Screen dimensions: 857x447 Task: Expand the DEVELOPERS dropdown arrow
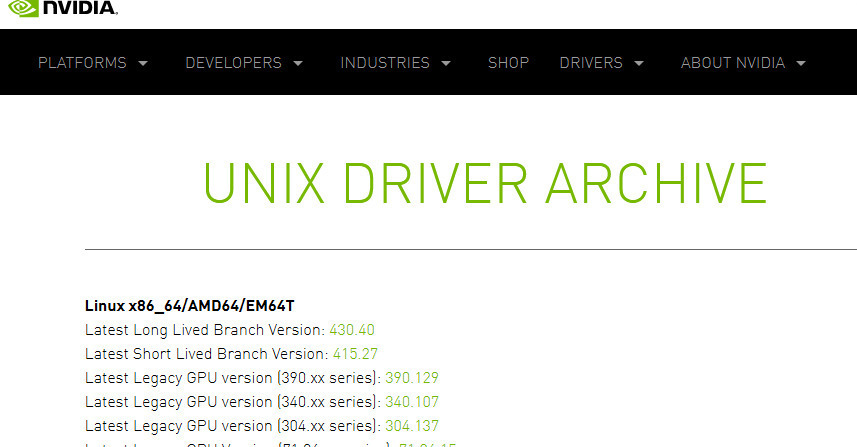point(298,63)
